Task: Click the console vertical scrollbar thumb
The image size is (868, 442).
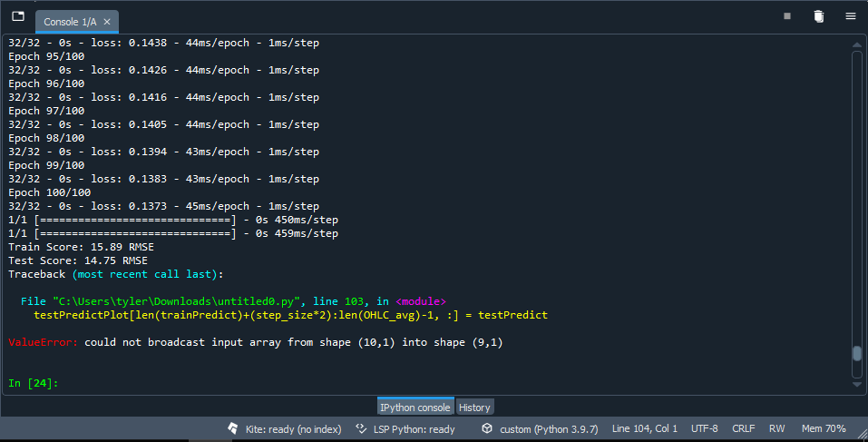Action: (857, 353)
